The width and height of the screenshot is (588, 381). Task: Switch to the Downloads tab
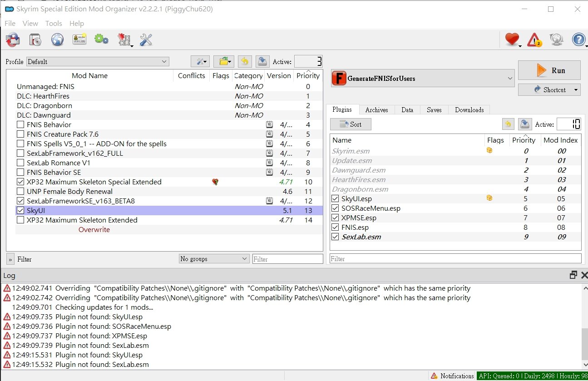click(x=469, y=110)
